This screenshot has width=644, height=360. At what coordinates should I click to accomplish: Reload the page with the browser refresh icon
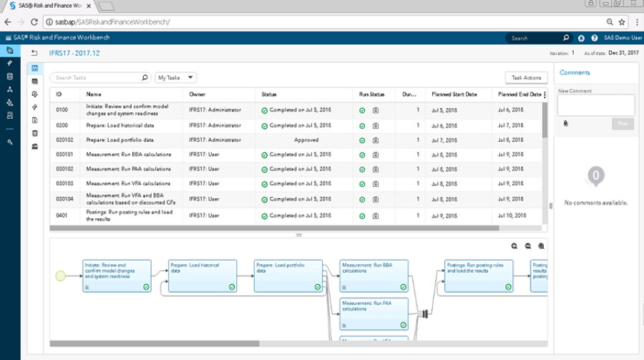coord(34,22)
